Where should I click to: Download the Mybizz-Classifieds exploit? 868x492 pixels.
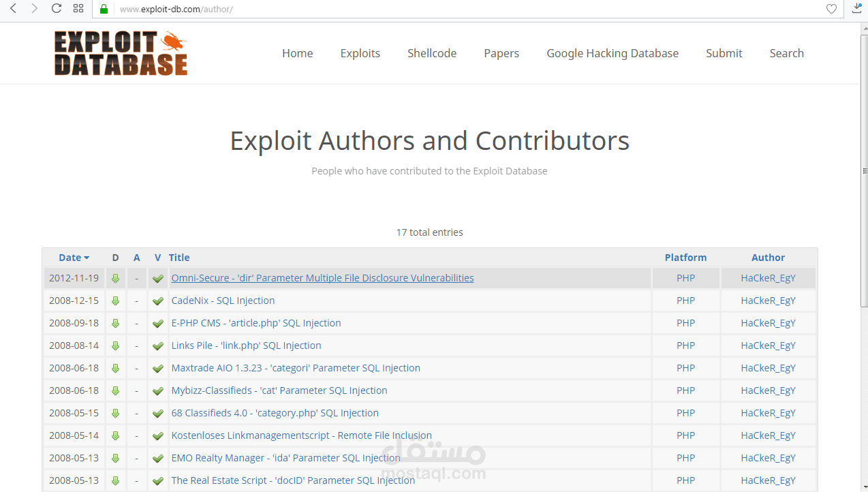tap(115, 390)
